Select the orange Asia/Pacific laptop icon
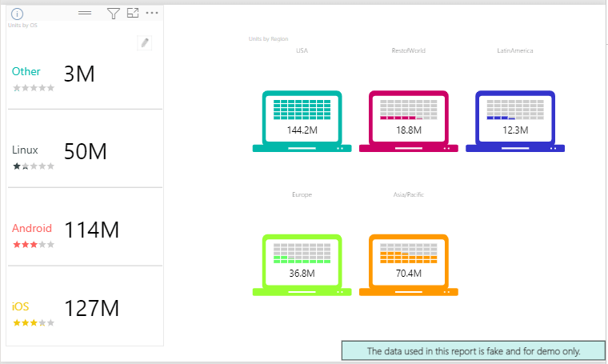 (409, 265)
